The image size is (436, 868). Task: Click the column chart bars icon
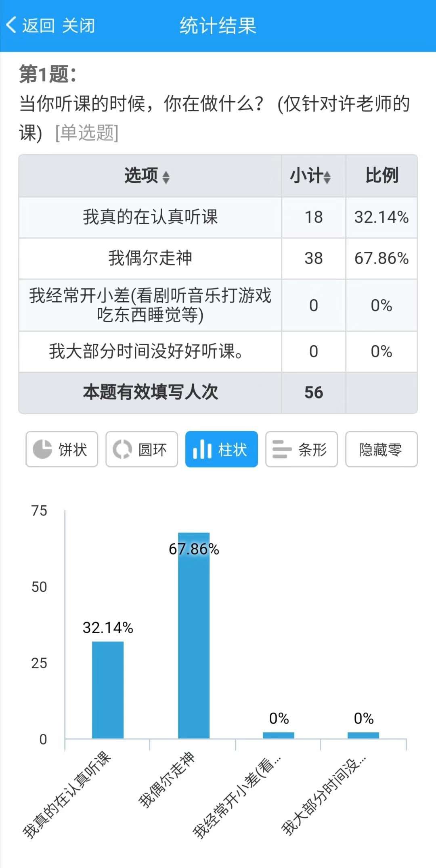pyautogui.click(x=202, y=449)
